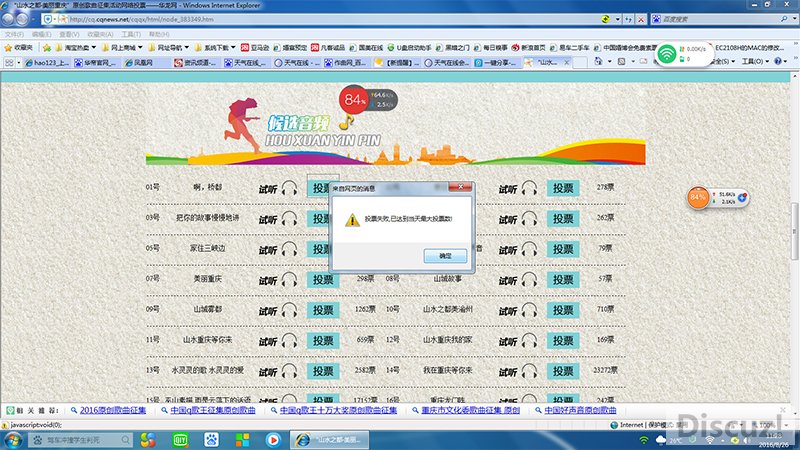
Task: Open the Baidu paw taskbar icon
Action: click(211, 440)
